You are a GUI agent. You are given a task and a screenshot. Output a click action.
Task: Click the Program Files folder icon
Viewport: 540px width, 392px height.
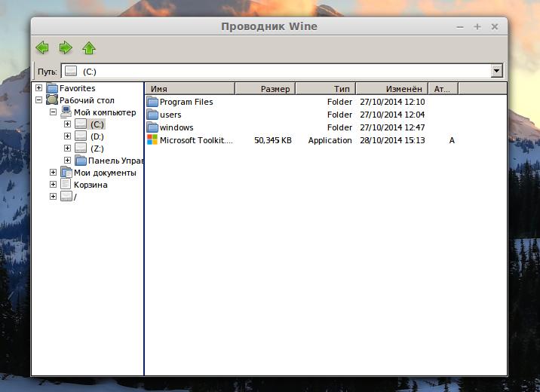152,102
